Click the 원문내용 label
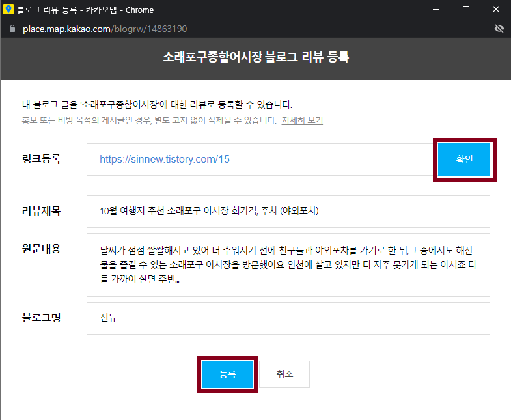This screenshot has width=511, height=420. (41, 249)
